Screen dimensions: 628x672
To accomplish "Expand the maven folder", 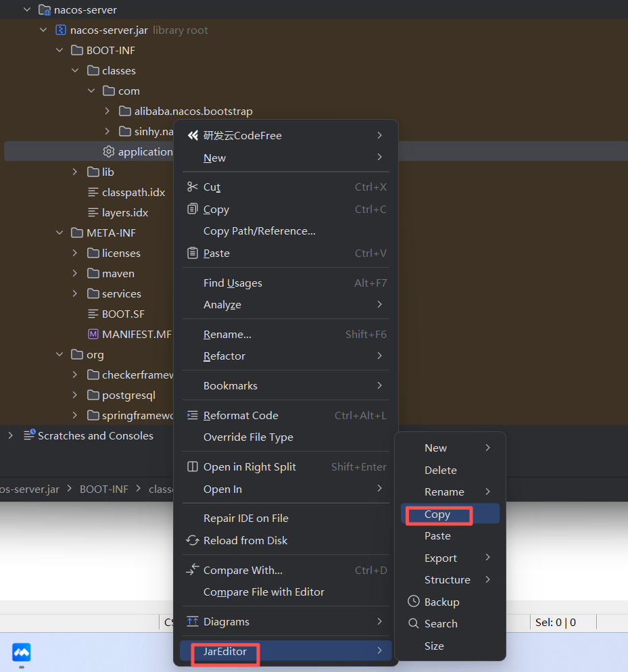I will [75, 273].
